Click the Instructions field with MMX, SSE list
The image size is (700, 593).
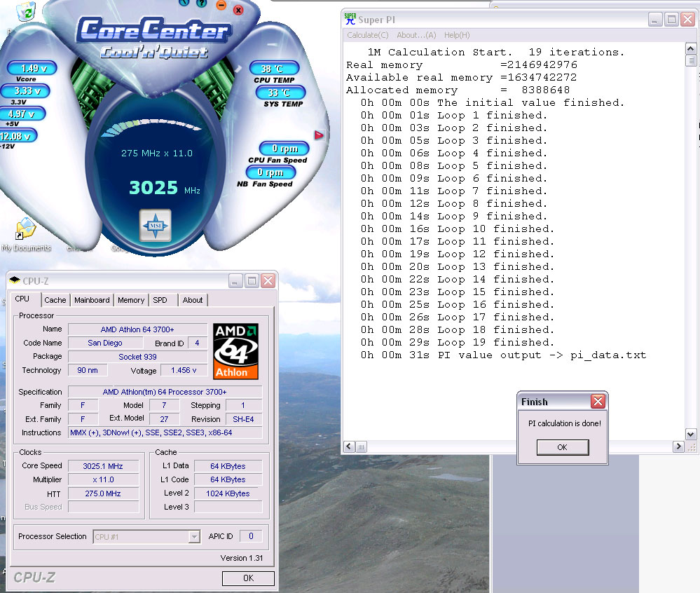pyautogui.click(x=165, y=432)
